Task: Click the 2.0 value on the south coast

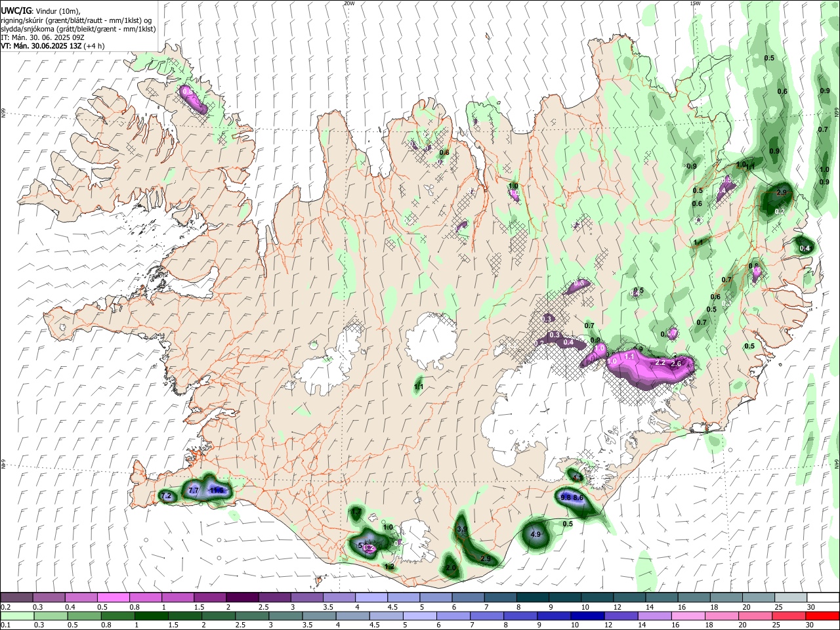Action: 451,568
